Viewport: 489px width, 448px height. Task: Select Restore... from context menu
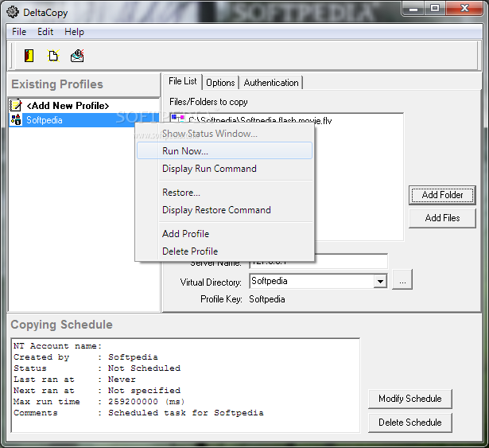[x=224, y=193]
